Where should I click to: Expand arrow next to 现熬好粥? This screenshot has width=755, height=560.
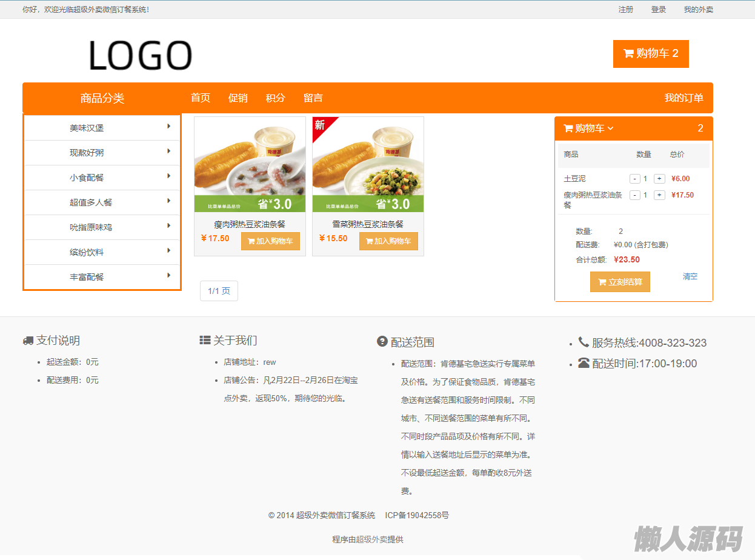[x=169, y=151]
